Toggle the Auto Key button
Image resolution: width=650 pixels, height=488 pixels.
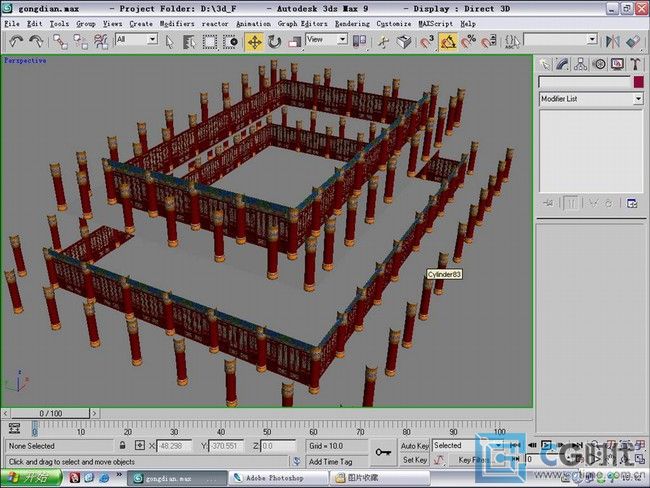414,446
